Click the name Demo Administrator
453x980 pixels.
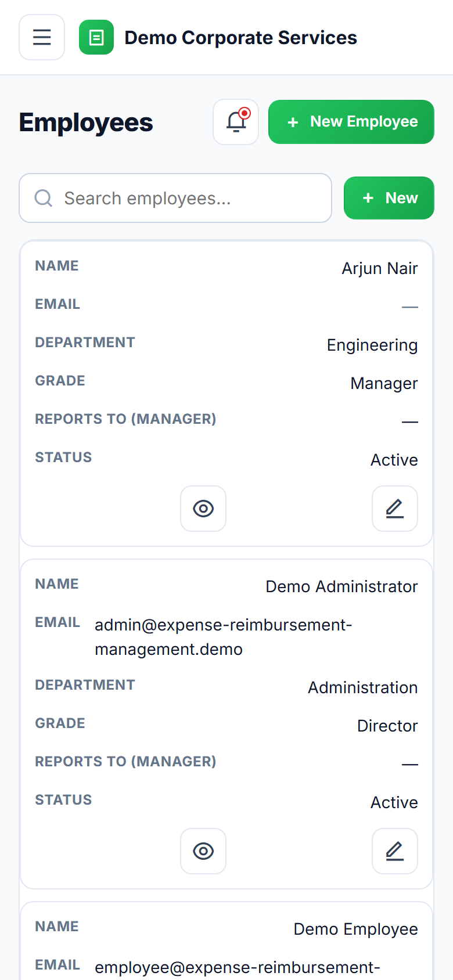tap(341, 586)
